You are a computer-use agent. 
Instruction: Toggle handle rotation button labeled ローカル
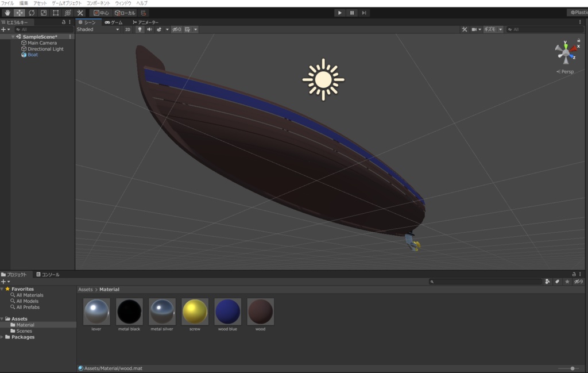125,13
